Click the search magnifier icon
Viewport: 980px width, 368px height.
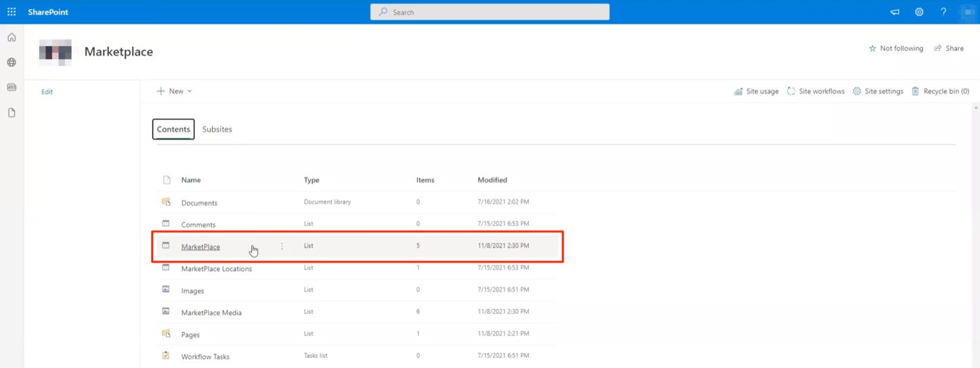[383, 12]
